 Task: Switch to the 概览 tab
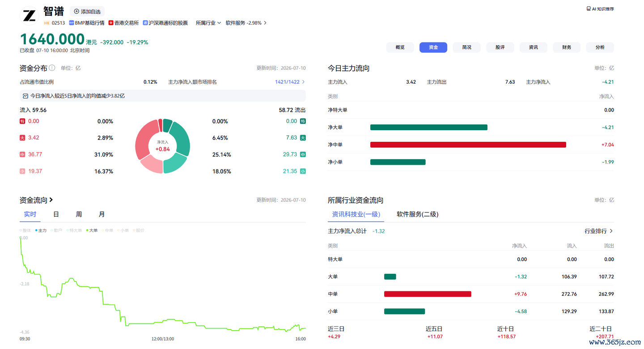(400, 47)
